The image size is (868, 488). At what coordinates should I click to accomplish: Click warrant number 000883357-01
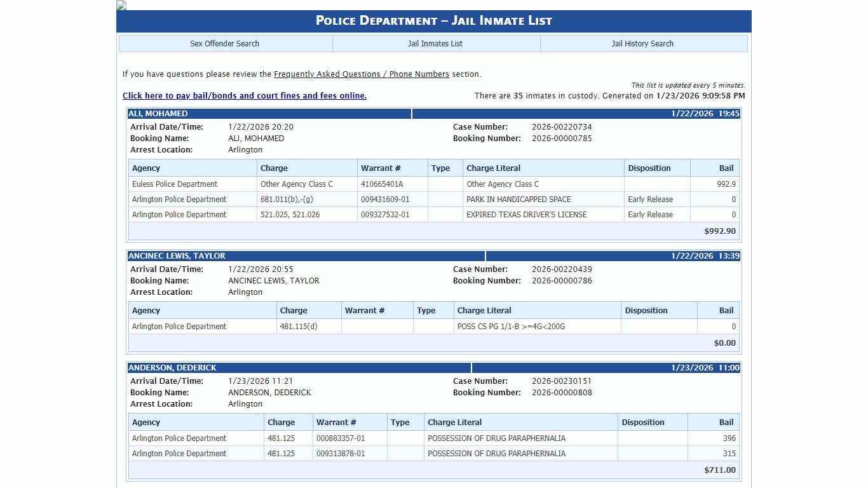pyautogui.click(x=341, y=438)
